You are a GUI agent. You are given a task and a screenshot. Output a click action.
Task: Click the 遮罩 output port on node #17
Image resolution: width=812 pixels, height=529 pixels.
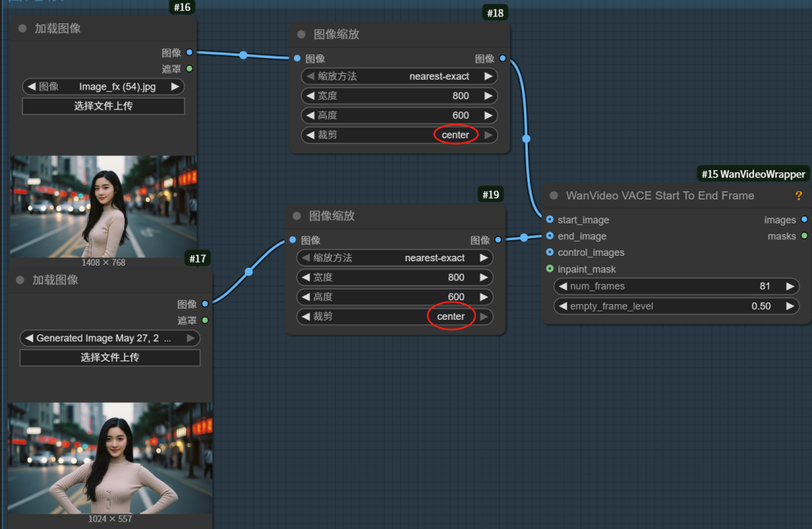click(205, 321)
